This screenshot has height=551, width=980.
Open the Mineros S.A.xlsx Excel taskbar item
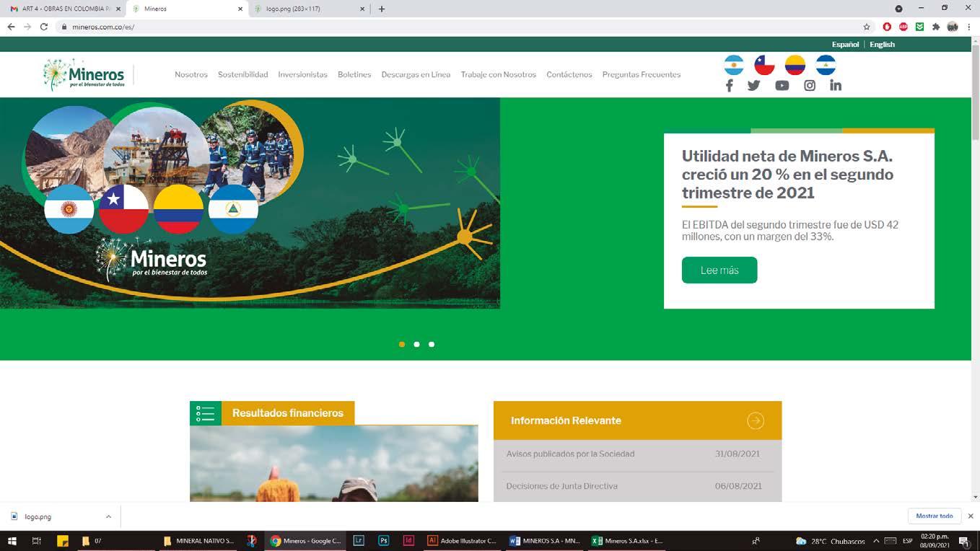(627, 541)
